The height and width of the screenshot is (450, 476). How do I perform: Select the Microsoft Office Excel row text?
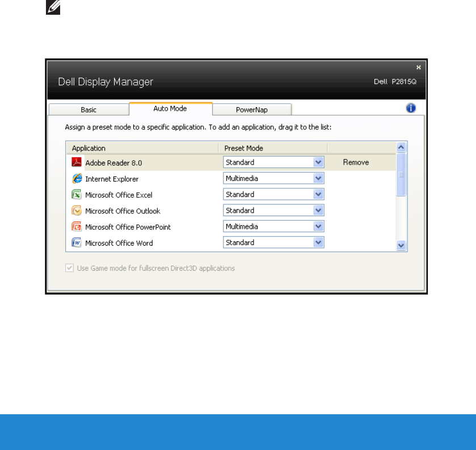[x=119, y=195]
